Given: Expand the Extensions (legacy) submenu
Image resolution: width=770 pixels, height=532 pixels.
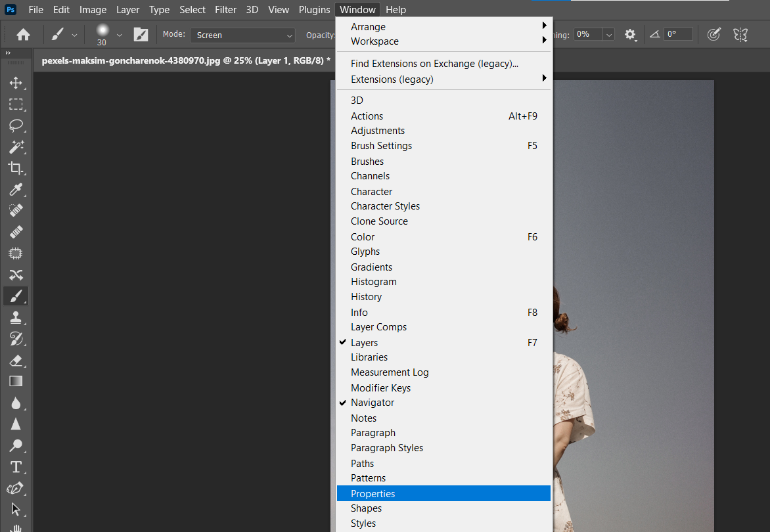Looking at the screenshot, I should [443, 79].
